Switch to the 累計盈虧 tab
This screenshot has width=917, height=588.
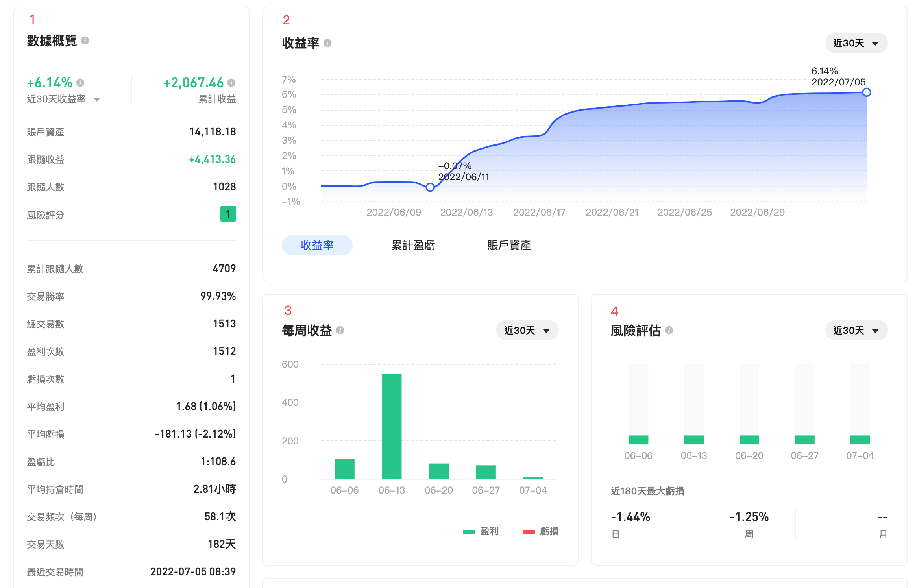tap(412, 245)
